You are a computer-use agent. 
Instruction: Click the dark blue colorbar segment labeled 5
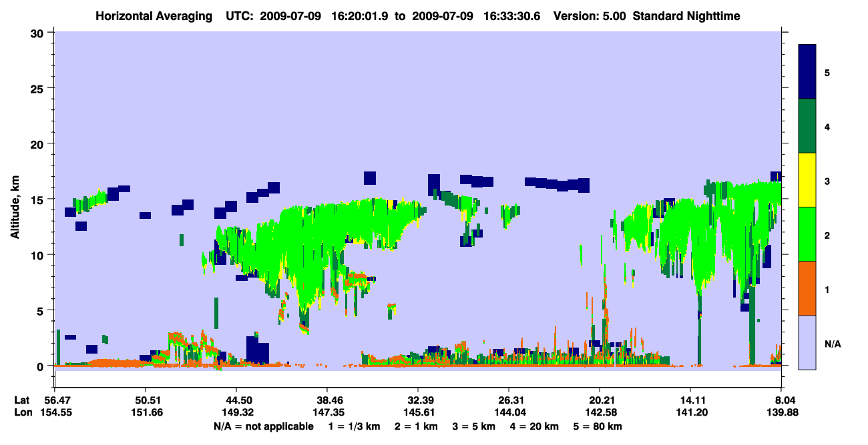(x=807, y=72)
